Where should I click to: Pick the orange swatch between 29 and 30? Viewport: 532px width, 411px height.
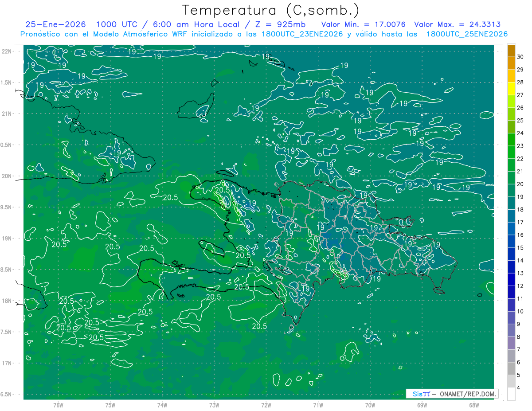click(x=511, y=63)
